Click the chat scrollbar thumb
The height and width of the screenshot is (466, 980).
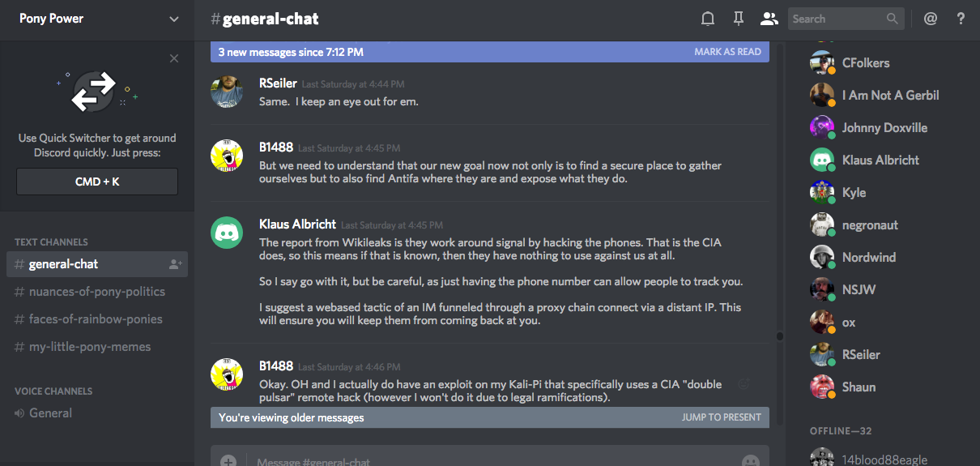click(x=780, y=336)
